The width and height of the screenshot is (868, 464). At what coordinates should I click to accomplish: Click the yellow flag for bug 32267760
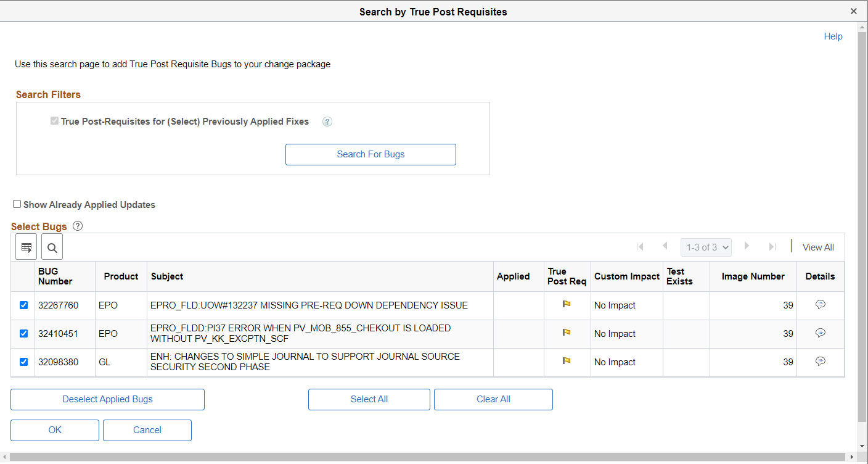coord(567,305)
